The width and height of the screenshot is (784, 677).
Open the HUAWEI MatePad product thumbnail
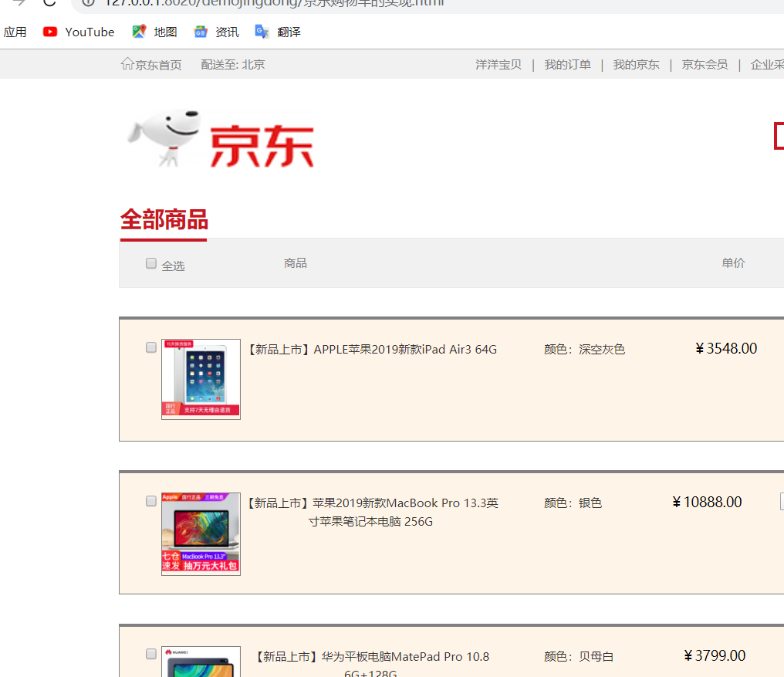tap(201, 662)
